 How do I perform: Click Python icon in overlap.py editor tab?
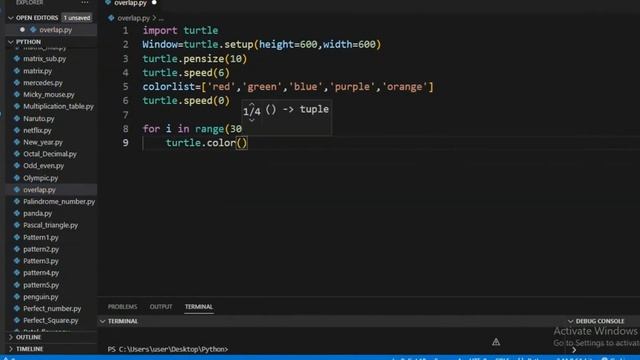pos(108,2)
